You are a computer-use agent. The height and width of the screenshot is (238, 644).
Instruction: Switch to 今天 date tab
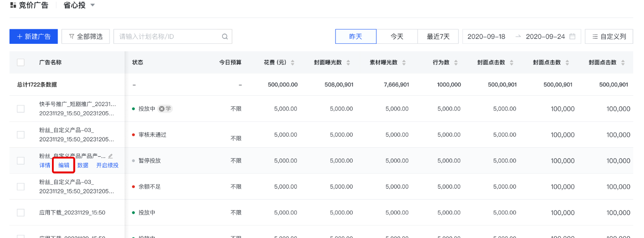click(397, 37)
